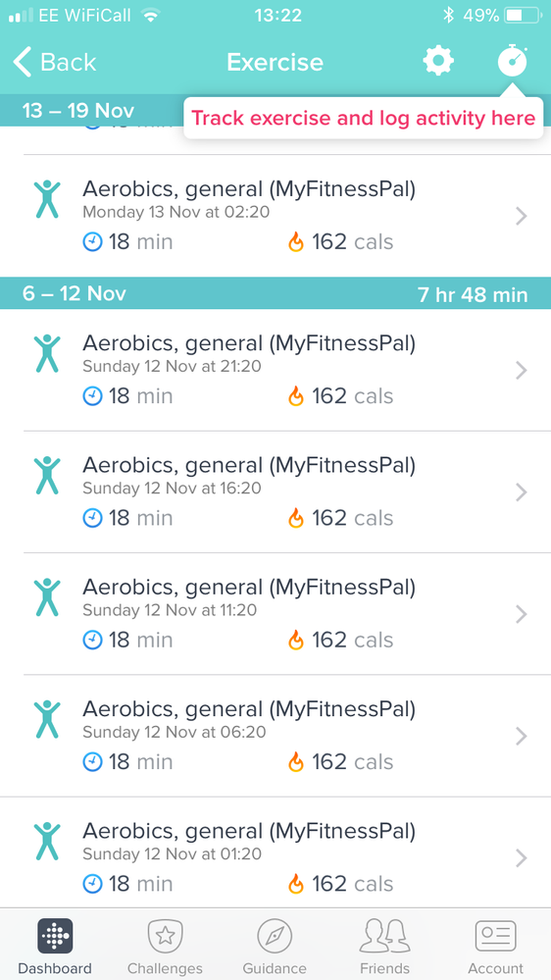Open the exercise settings gear

(x=438, y=61)
